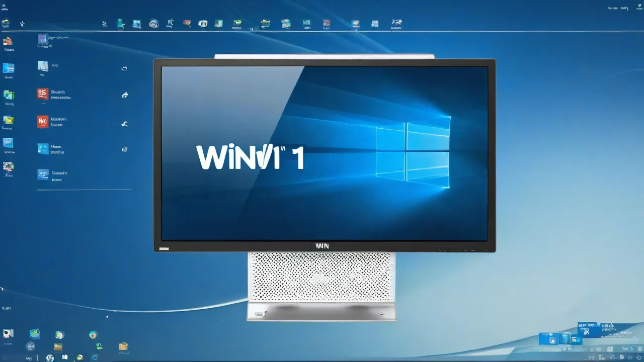This screenshot has width=644, height=362.
Task: Click the green round icon in the taskbar
Action: tap(79, 357)
